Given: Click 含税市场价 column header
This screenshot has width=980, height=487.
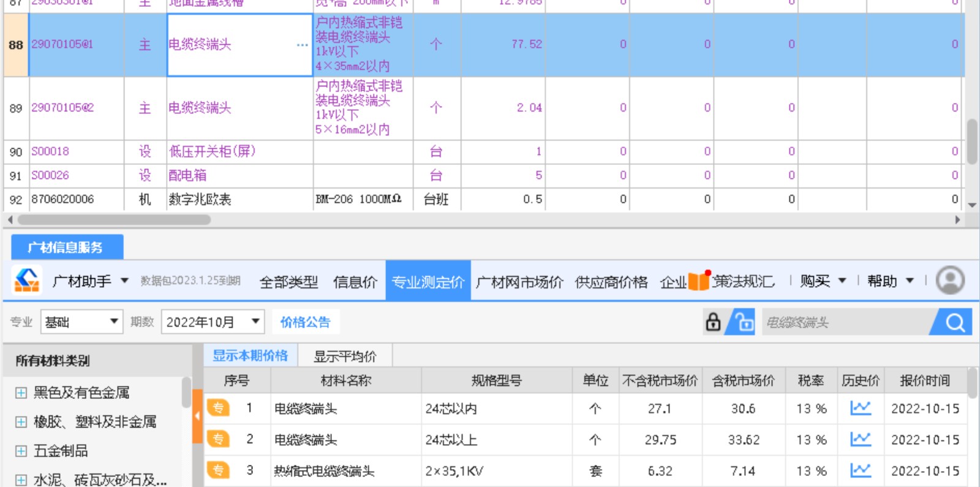Looking at the screenshot, I should [743, 380].
